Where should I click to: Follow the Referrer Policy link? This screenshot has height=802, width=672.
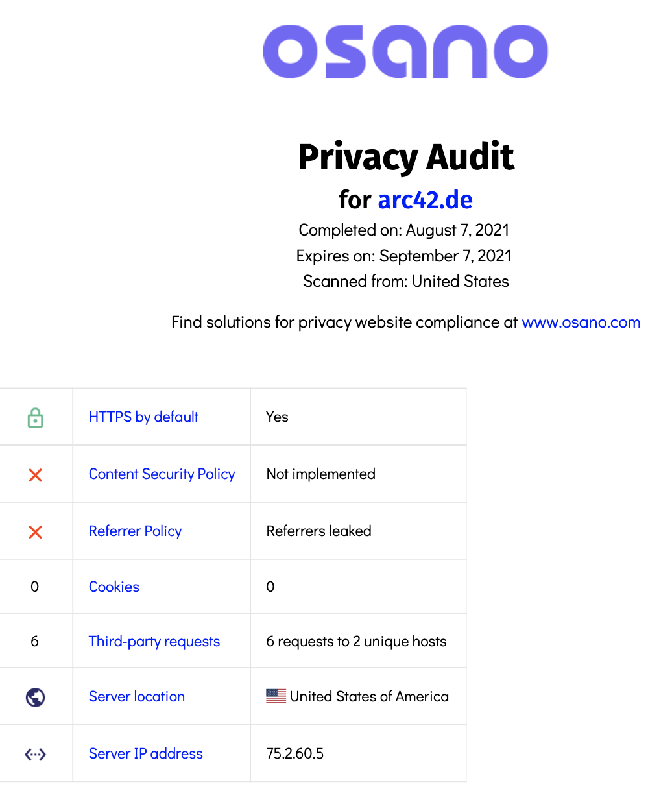(135, 531)
